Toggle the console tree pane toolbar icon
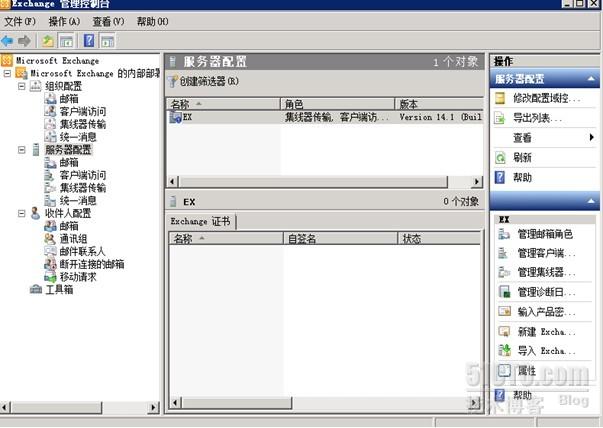Screen dimensions: 603x428 (67, 41)
